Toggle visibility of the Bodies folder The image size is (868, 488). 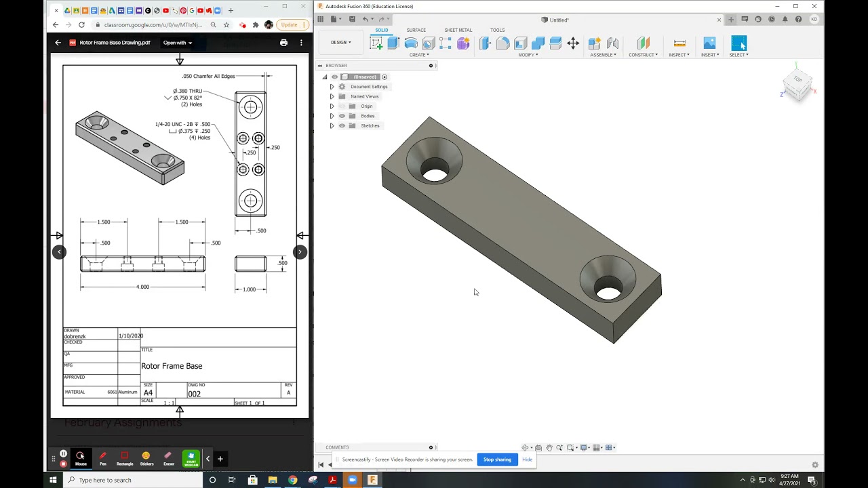342,116
